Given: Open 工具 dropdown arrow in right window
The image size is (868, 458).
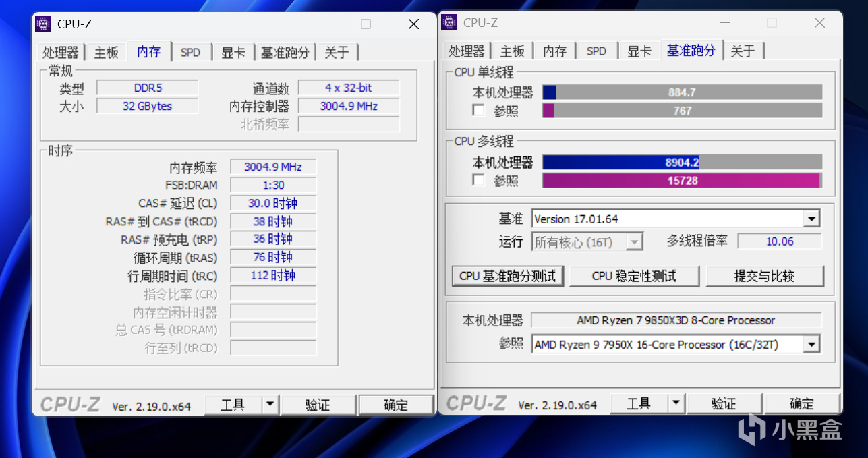Looking at the screenshot, I should point(676,404).
